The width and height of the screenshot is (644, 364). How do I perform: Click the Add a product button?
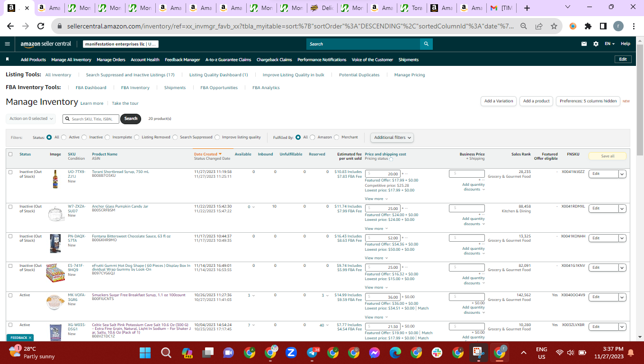click(537, 101)
